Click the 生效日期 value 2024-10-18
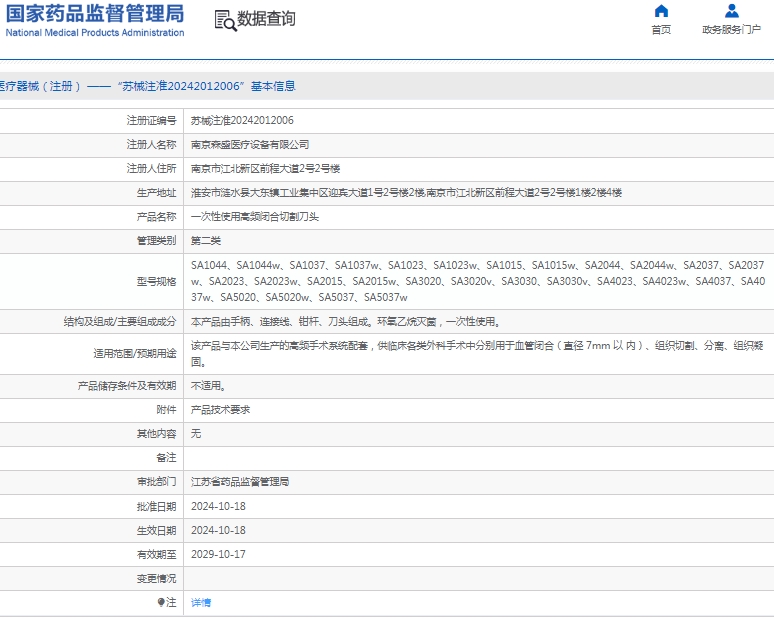Image resolution: width=774 pixels, height=624 pixels. pos(218,530)
